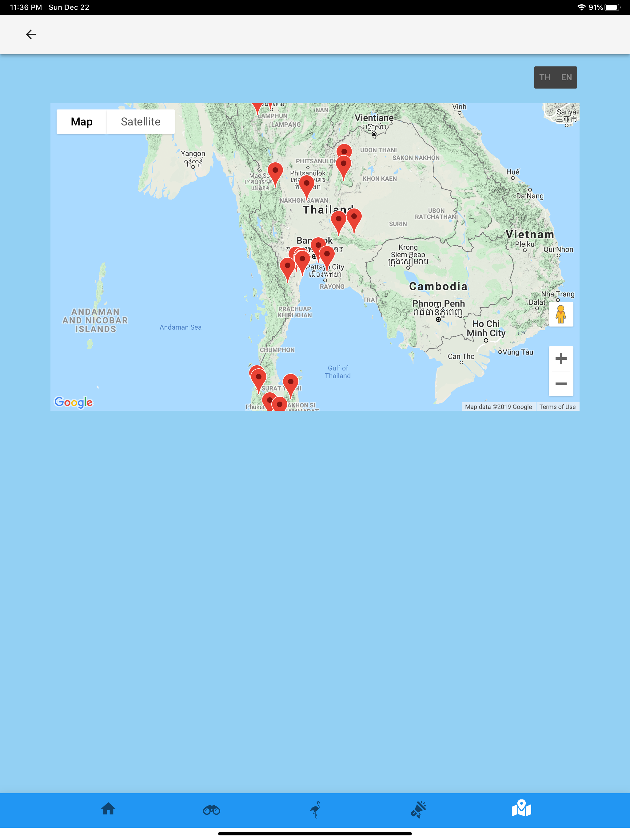Zoom in with the plus button

560,359
